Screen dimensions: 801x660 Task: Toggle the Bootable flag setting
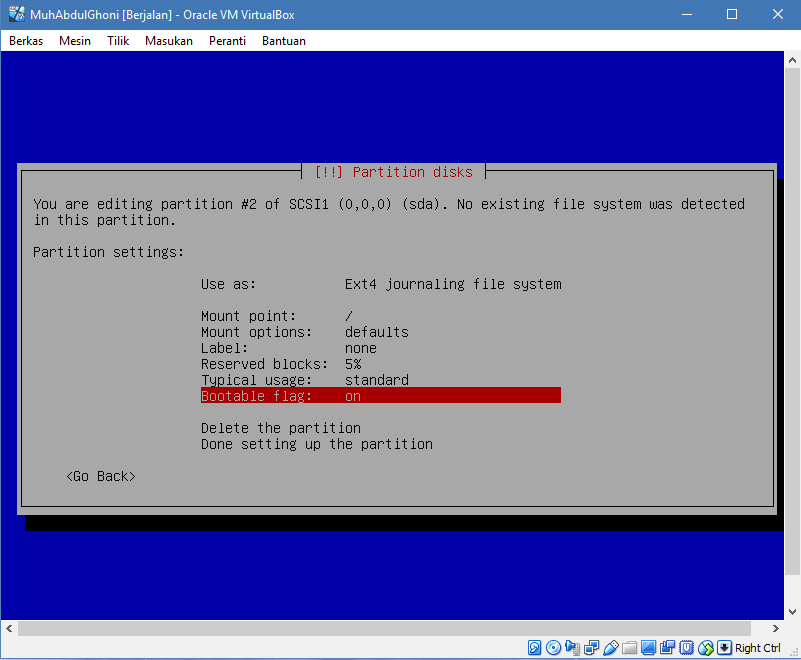[381, 396]
